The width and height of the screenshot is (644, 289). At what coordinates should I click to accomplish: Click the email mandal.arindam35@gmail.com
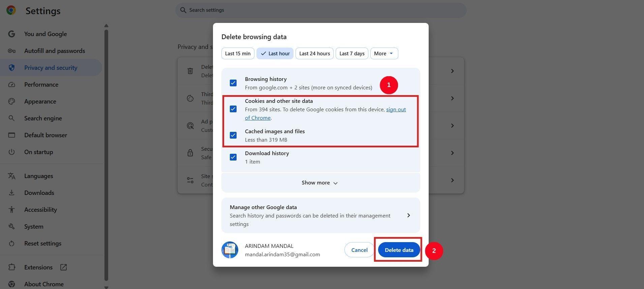coord(282,255)
